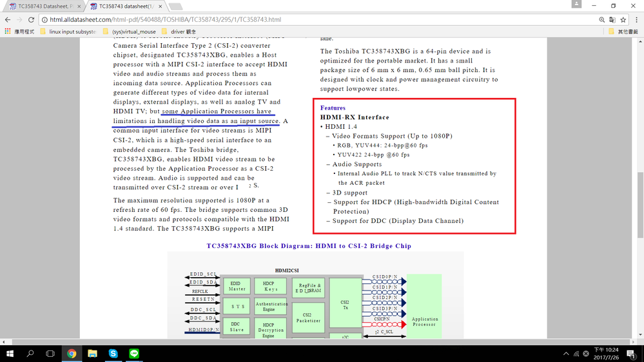Screen dimensions: 644x362
Task: Click the vertical scrollbar thumb
Action: click(x=640, y=205)
